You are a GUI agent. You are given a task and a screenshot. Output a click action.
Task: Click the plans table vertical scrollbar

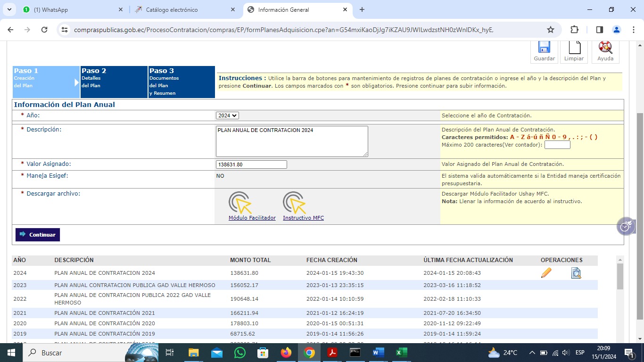point(620,277)
